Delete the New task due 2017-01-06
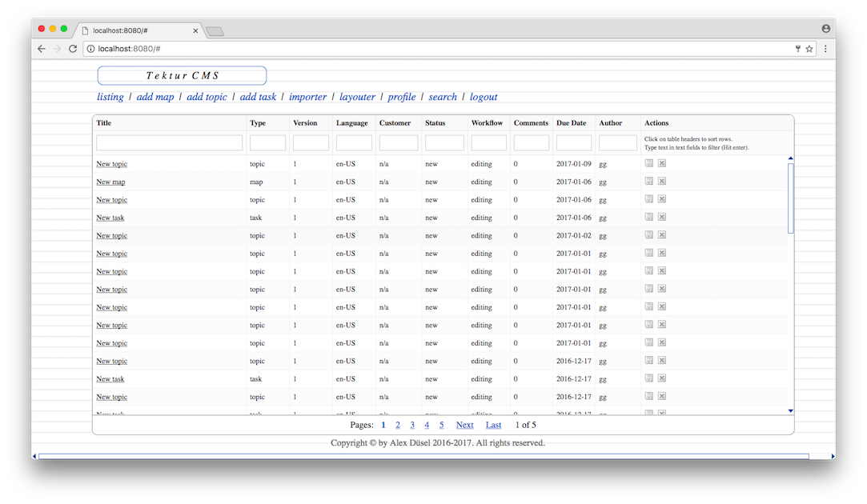867x504 pixels. click(x=662, y=217)
